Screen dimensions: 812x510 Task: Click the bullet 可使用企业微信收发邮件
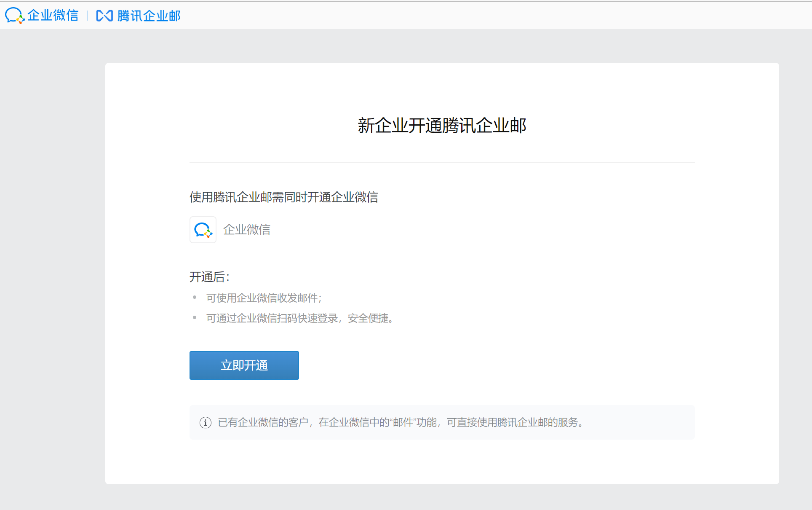264,298
